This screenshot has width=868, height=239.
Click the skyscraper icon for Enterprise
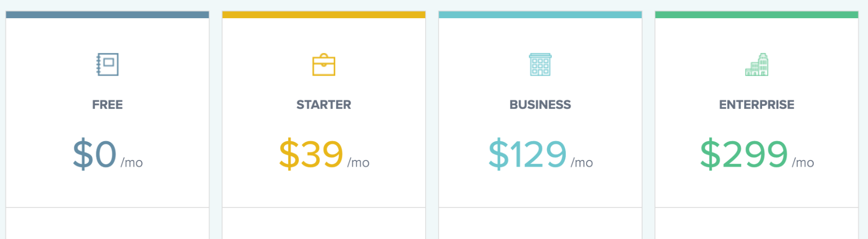pyautogui.click(x=757, y=65)
